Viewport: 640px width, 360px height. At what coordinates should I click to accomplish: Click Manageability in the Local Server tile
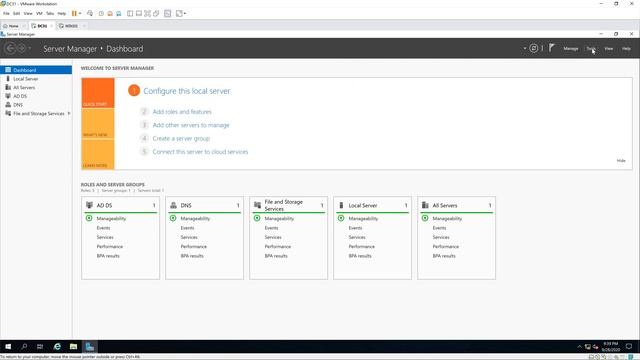[363, 218]
